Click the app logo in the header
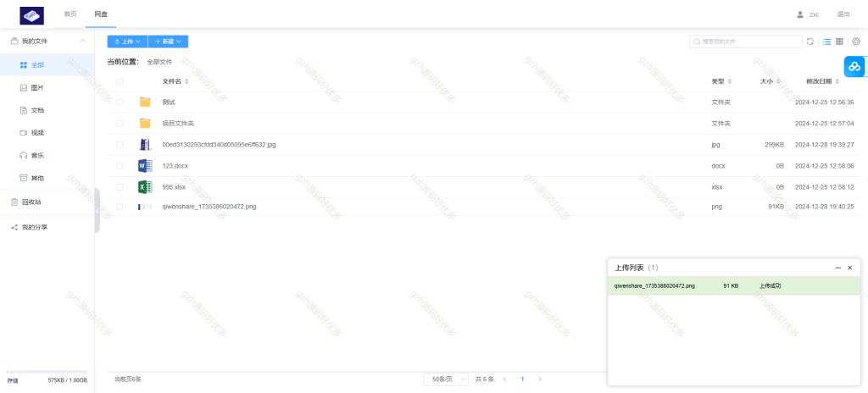The width and height of the screenshot is (868, 393). tap(31, 15)
